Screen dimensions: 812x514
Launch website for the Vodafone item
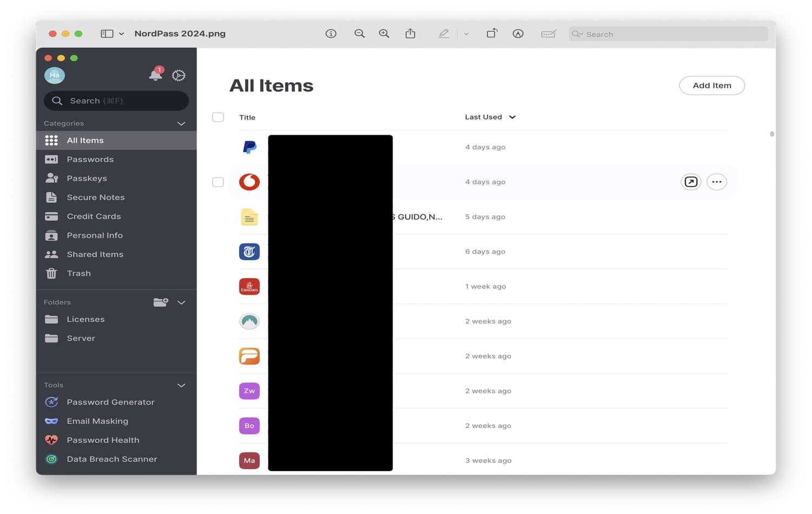tap(691, 182)
